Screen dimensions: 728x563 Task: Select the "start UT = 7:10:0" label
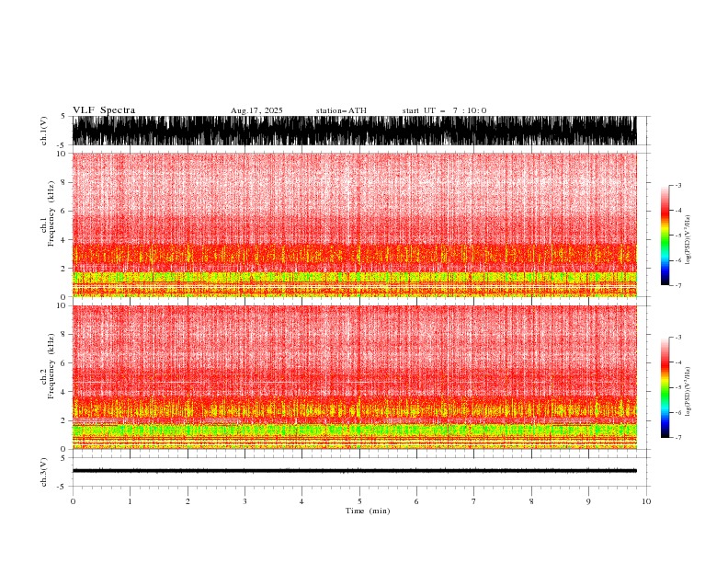(x=444, y=110)
